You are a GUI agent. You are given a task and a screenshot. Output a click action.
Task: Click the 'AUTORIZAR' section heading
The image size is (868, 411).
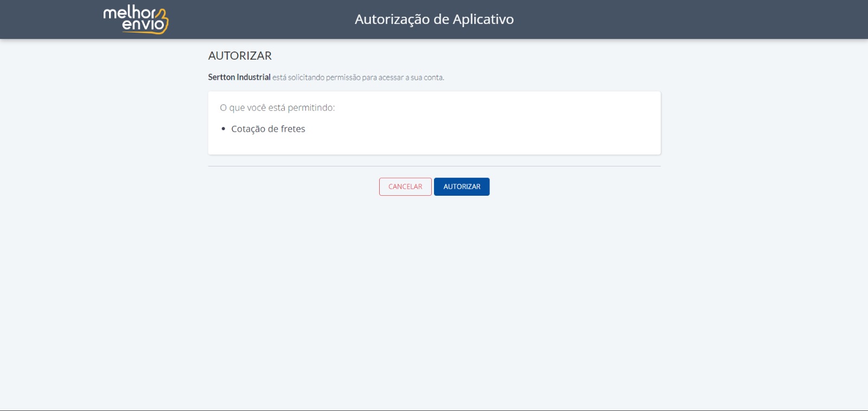click(240, 56)
